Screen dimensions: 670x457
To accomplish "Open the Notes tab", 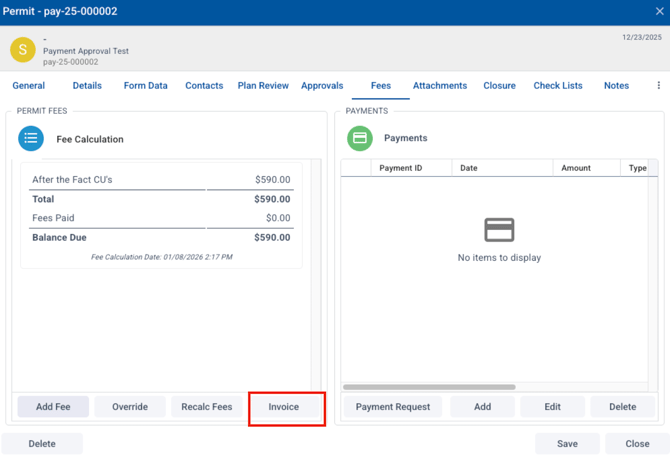I will point(616,86).
